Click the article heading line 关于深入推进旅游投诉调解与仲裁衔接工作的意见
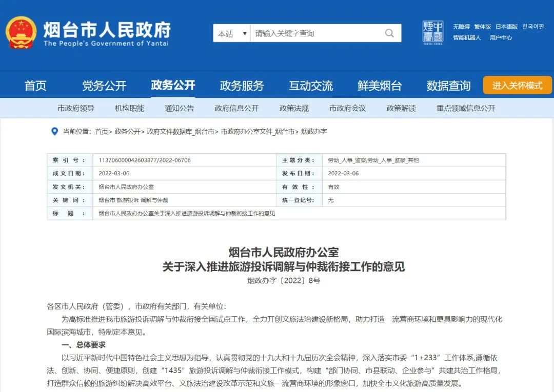Image resolution: width=554 pixels, height=392 pixels. click(283, 266)
